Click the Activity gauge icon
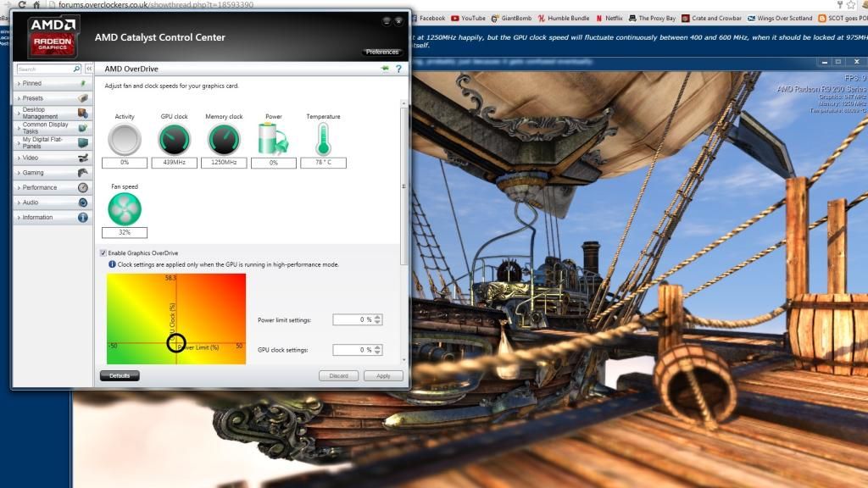This screenshot has width=868, height=488. point(125,140)
